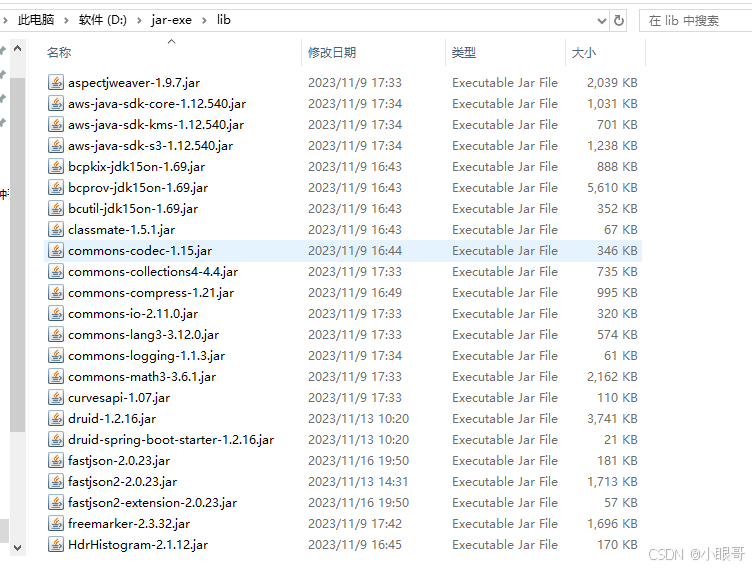Click the aws-java-sdk-kms-1.12.540.jar file icon
The height and width of the screenshot is (568, 752).
(56, 125)
